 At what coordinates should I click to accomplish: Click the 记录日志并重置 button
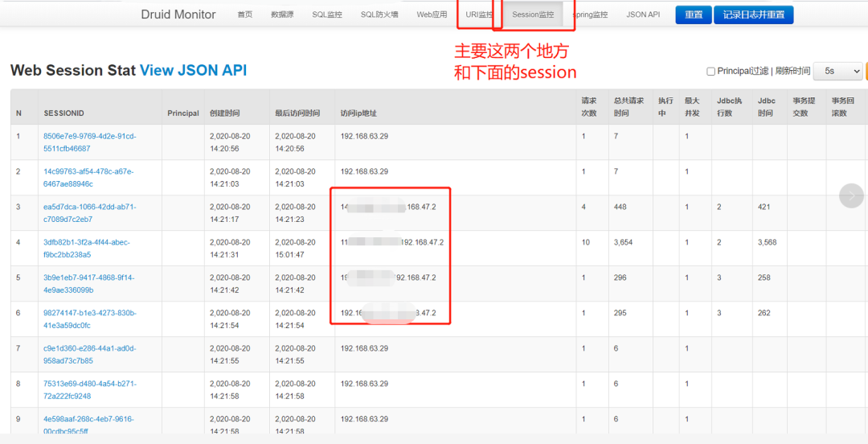[x=753, y=15]
